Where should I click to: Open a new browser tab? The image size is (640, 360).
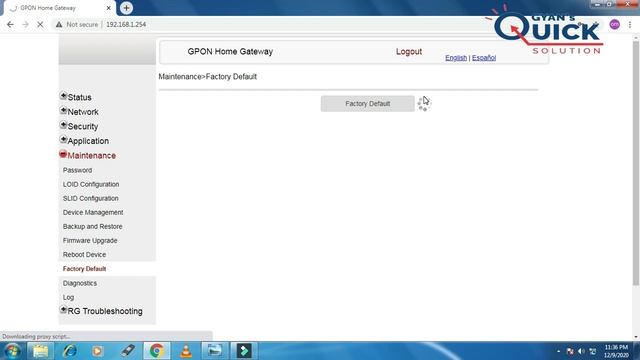(x=126, y=8)
